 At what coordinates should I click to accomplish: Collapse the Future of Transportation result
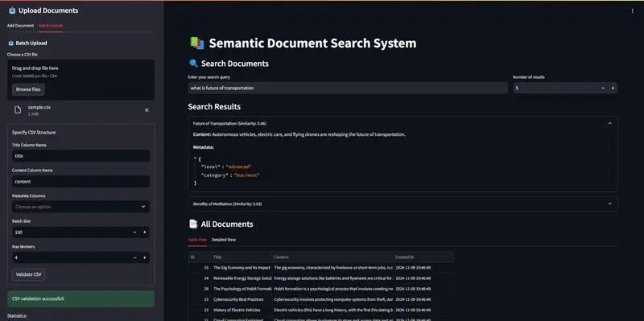402,123
